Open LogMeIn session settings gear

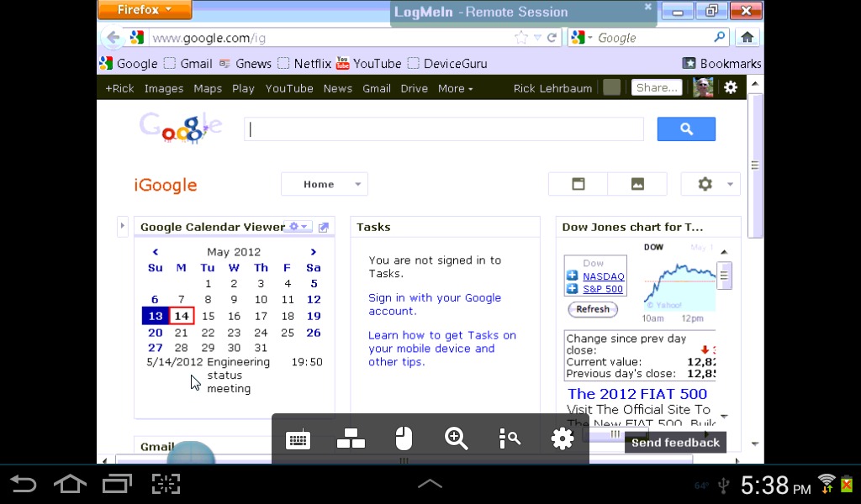pos(563,438)
